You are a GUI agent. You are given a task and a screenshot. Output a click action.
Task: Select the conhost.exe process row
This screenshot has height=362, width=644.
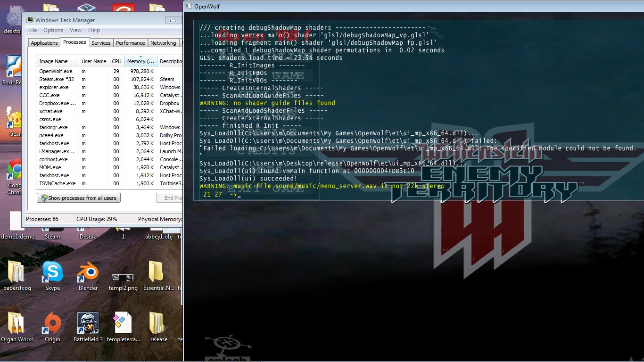pyautogui.click(x=109, y=159)
